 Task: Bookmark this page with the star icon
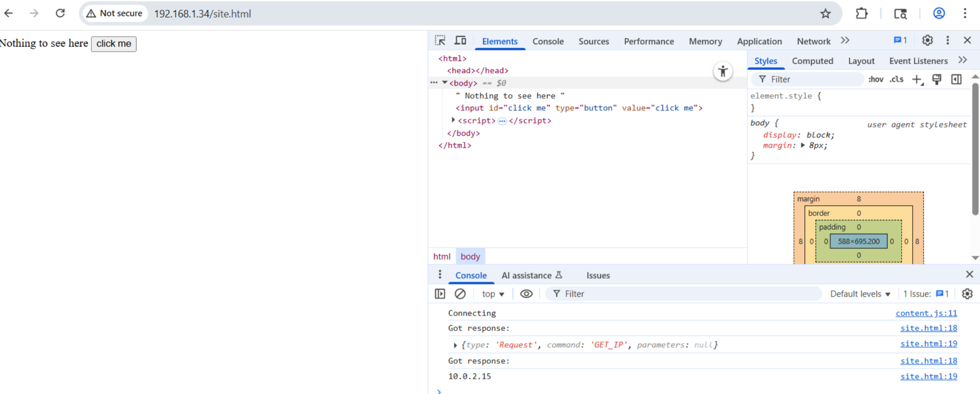click(825, 14)
